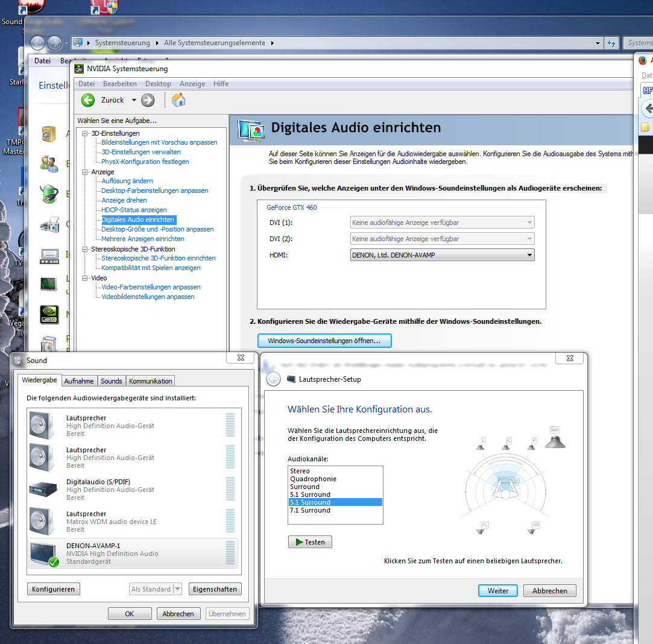653x644 pixels.
Task: Click the sound speaker icon in Control Panel list
Action: pyautogui.click(x=49, y=134)
